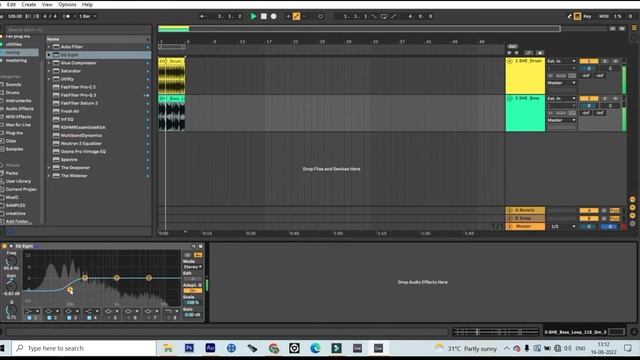Toggle the B Delay return activator
The width and height of the screenshot is (640, 360).
pyautogui.click(x=589, y=218)
